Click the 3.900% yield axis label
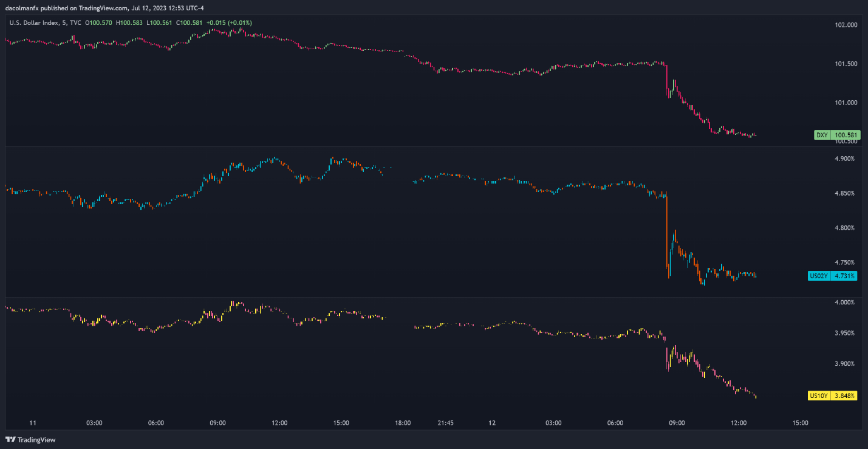The height and width of the screenshot is (449, 868). coord(845,364)
